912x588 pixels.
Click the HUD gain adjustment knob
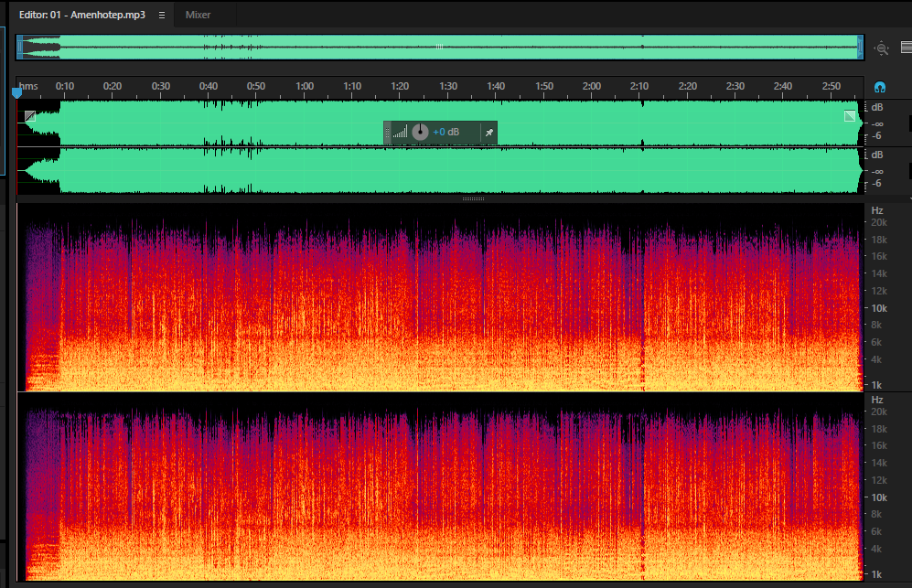pyautogui.click(x=420, y=132)
